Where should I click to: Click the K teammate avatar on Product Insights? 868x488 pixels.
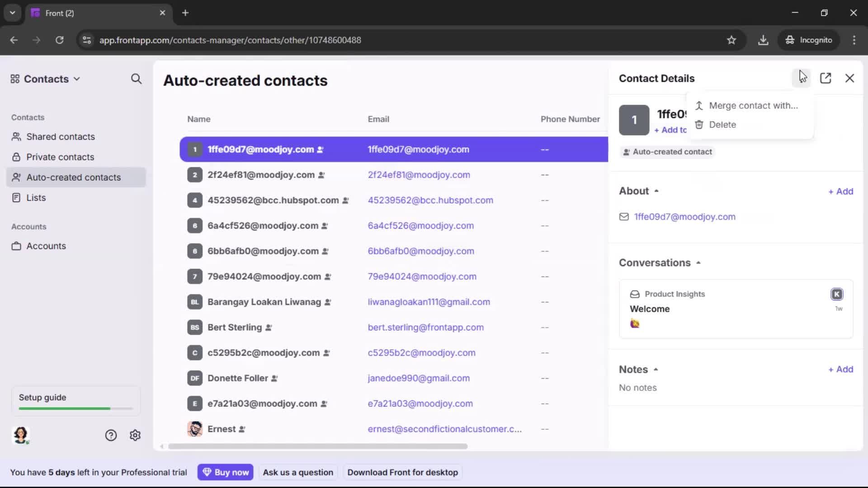(837, 294)
